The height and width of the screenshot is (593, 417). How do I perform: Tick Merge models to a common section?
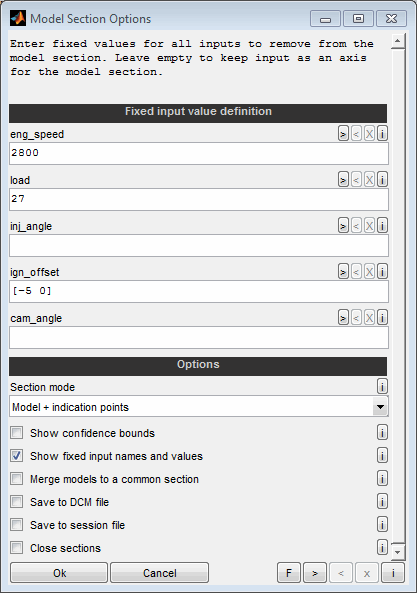[x=17, y=479]
